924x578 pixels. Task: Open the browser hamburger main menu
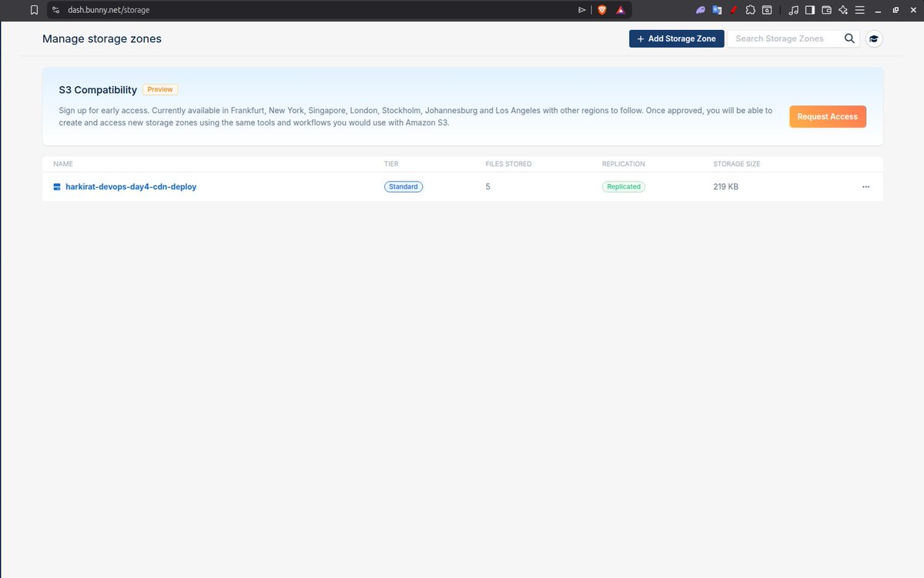[860, 10]
